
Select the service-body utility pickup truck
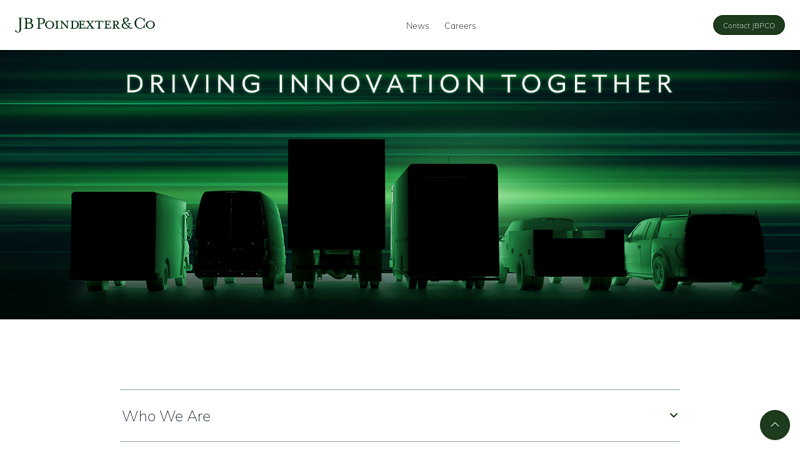pyautogui.click(x=563, y=254)
